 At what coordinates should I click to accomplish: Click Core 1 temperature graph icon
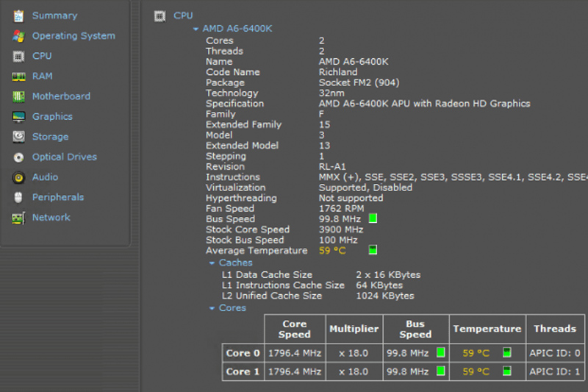pos(507,371)
